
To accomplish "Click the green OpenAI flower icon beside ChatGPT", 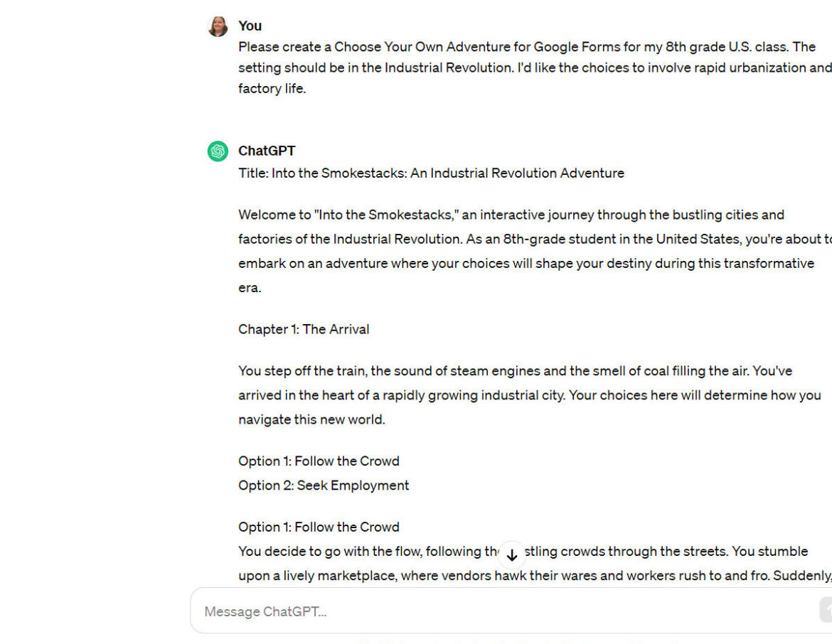I will (x=217, y=151).
